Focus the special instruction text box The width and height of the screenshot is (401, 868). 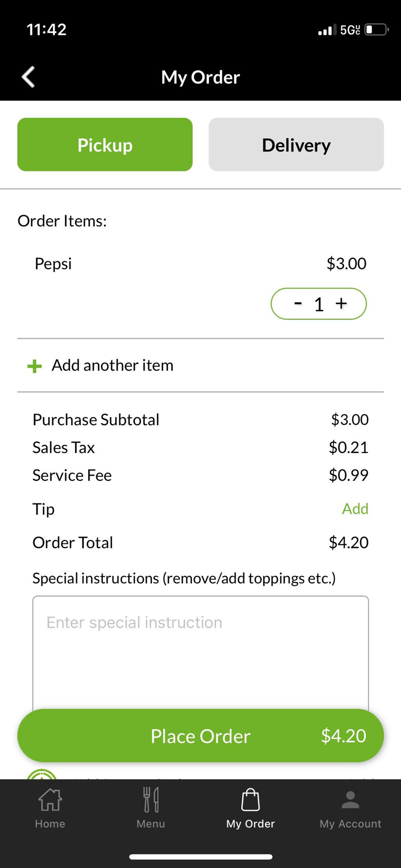click(200, 651)
